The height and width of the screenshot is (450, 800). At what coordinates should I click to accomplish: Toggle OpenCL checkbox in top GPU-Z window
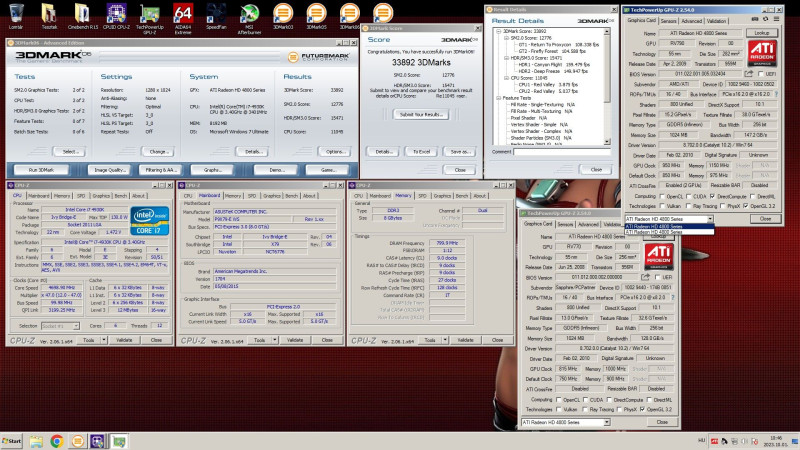[x=662, y=196]
